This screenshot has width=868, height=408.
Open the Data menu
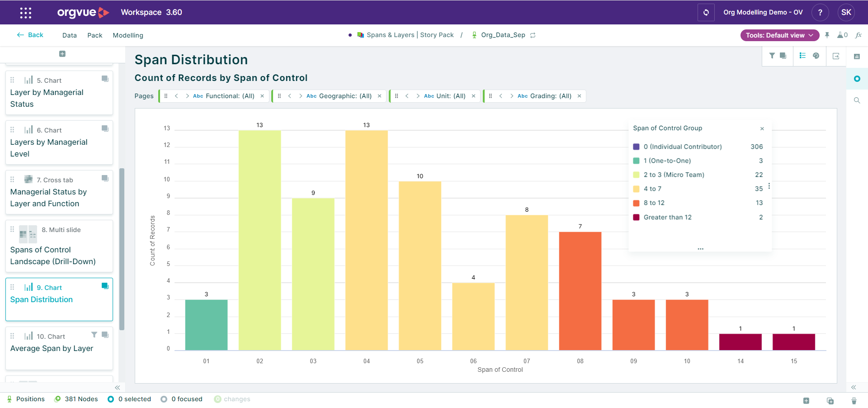[x=70, y=35]
